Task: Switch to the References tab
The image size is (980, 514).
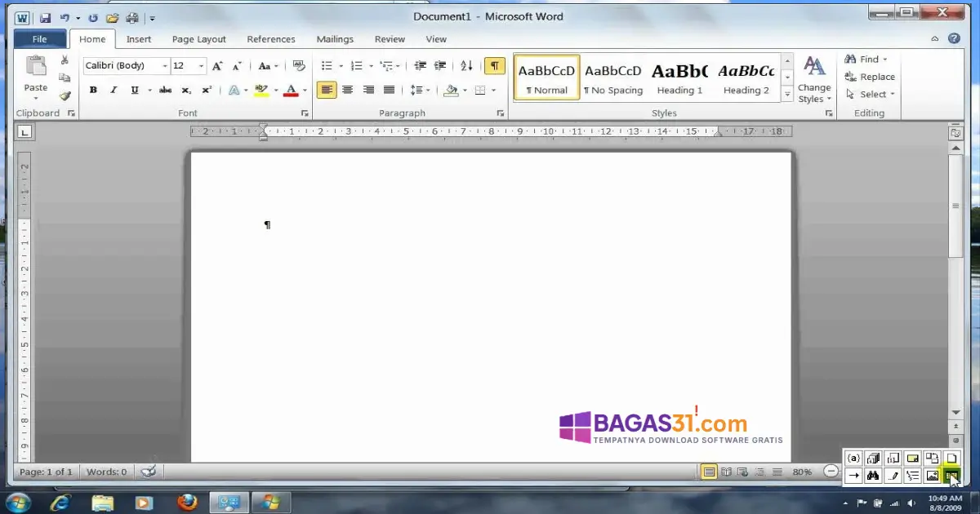Action: (x=271, y=39)
